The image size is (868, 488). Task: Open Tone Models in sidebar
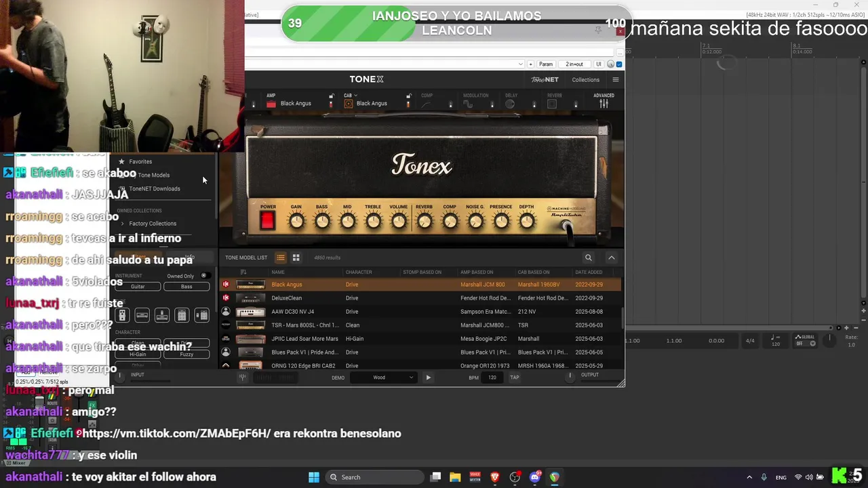pyautogui.click(x=153, y=175)
